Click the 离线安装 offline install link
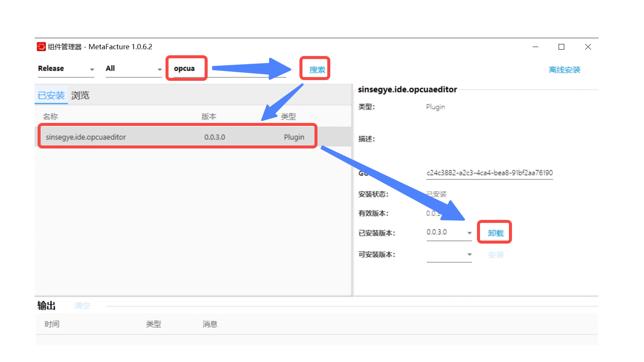The image size is (644, 362). point(564,70)
